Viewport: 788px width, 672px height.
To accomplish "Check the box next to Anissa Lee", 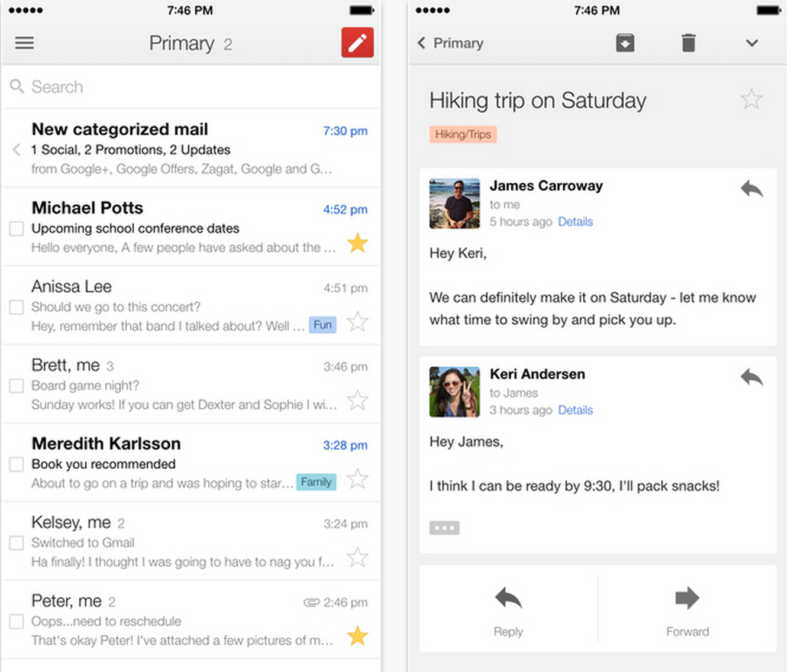I will pyautogui.click(x=17, y=307).
